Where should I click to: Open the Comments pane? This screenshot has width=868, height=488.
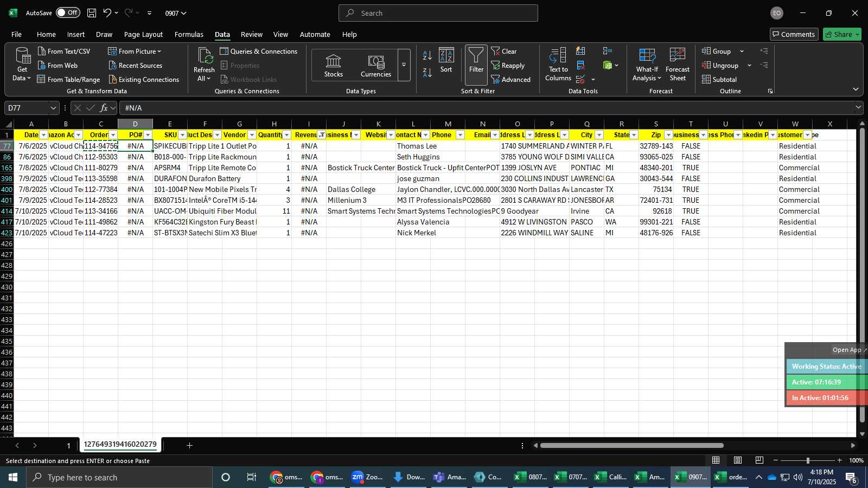tap(794, 34)
